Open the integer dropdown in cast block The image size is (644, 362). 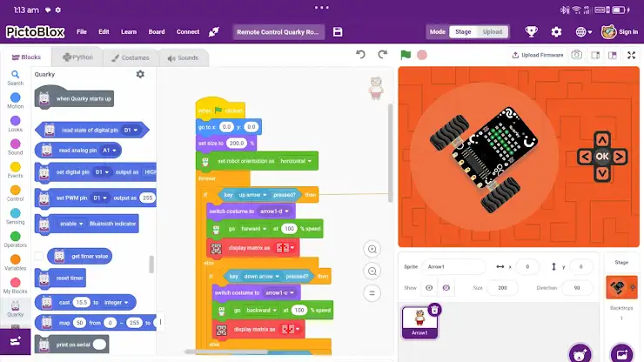click(x=117, y=303)
